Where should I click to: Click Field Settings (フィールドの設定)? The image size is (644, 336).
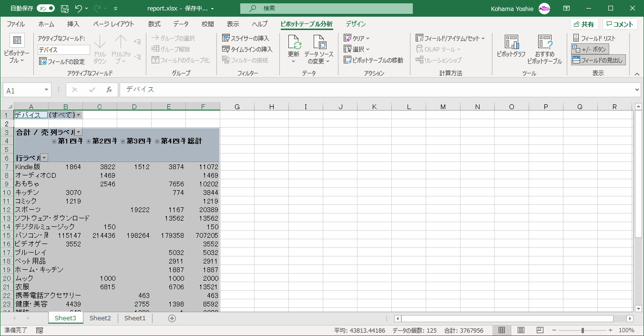61,61
